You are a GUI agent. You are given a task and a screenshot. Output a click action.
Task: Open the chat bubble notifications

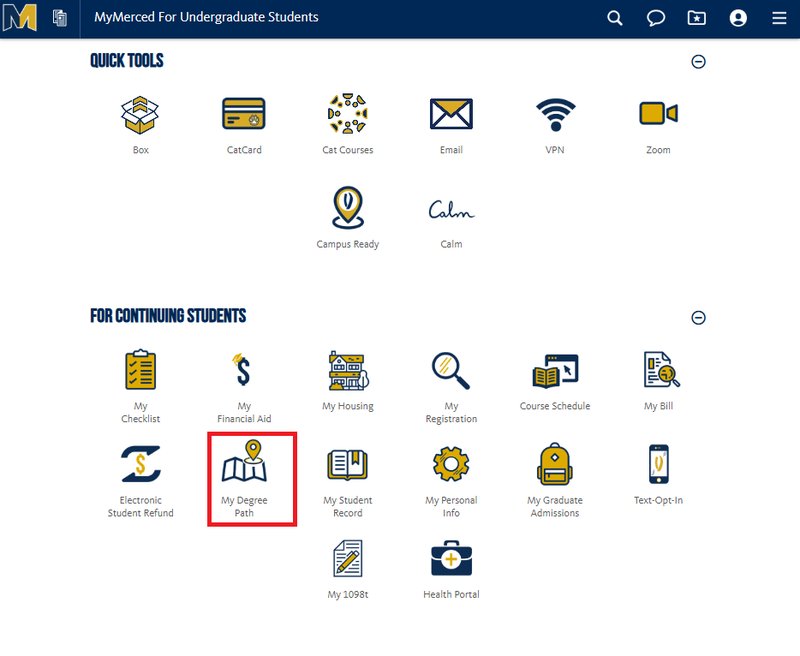656,18
